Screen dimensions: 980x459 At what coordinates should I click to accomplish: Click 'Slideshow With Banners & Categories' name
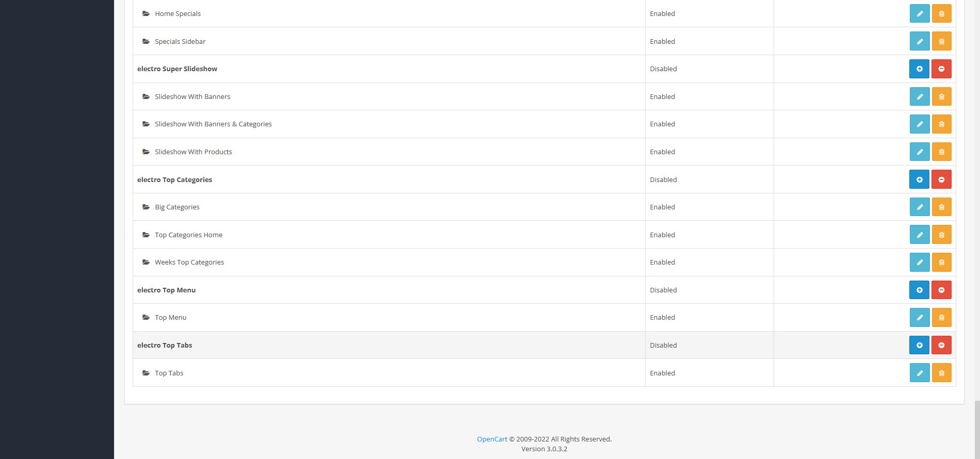213,124
